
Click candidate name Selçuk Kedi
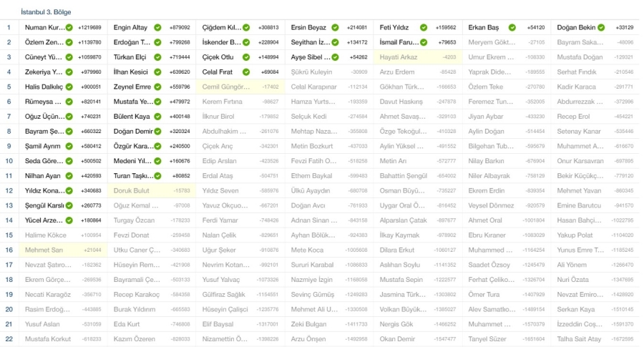(x=308, y=116)
